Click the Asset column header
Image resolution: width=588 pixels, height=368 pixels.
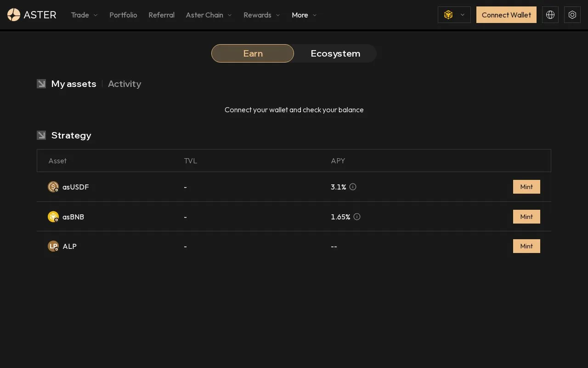57,161
